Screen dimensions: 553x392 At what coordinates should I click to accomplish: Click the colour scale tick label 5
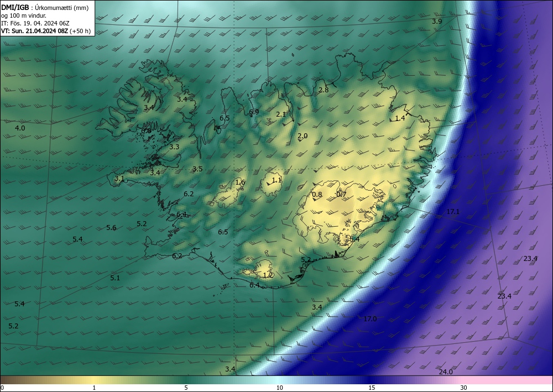(186, 388)
